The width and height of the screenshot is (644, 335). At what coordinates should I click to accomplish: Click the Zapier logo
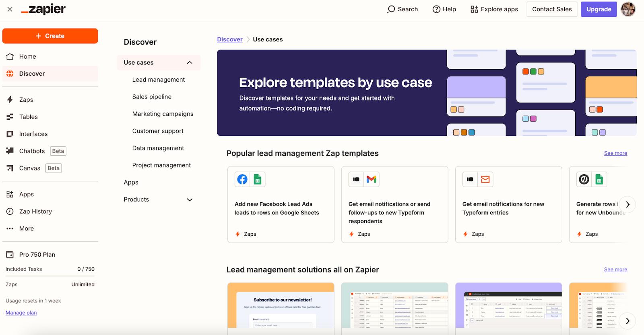coord(43,9)
